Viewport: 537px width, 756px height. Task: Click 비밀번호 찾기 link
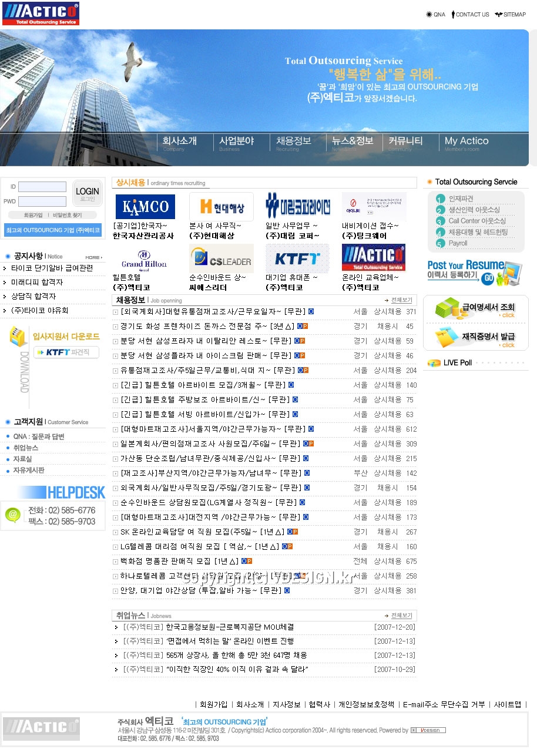67,215
